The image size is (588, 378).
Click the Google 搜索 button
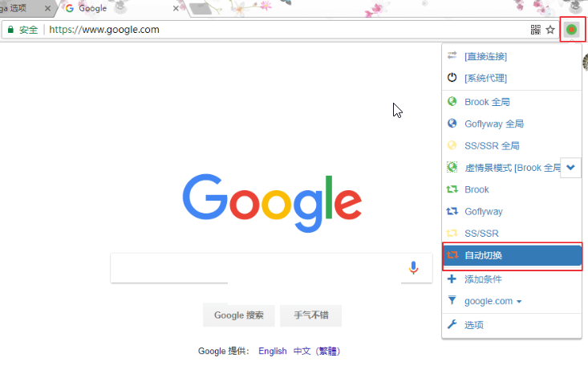239,315
